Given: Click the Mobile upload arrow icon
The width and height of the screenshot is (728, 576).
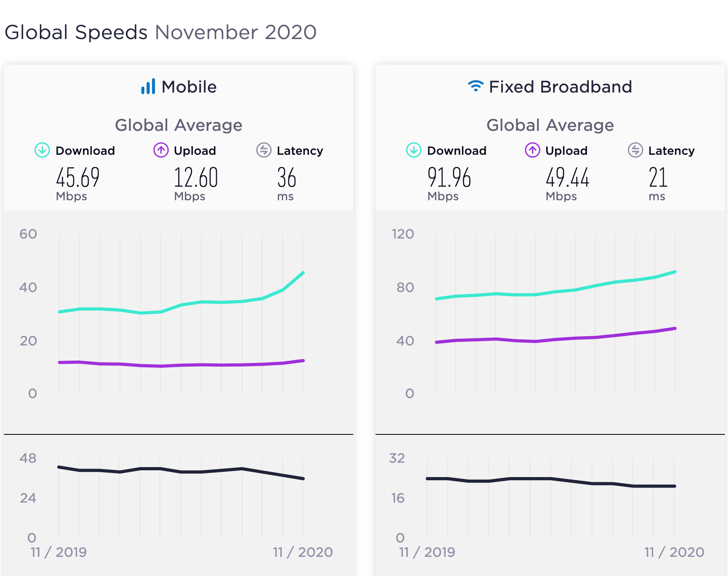Looking at the screenshot, I should (161, 150).
